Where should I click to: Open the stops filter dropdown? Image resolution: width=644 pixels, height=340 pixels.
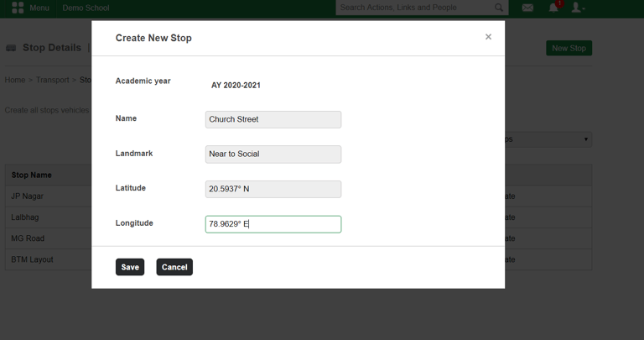(548, 139)
